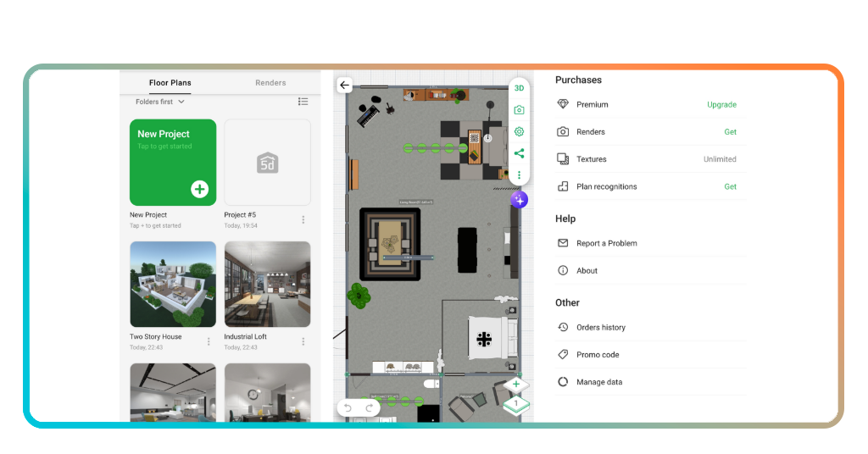Open the Folders first sort dropdown
The height and width of the screenshot is (454, 868).
click(160, 102)
